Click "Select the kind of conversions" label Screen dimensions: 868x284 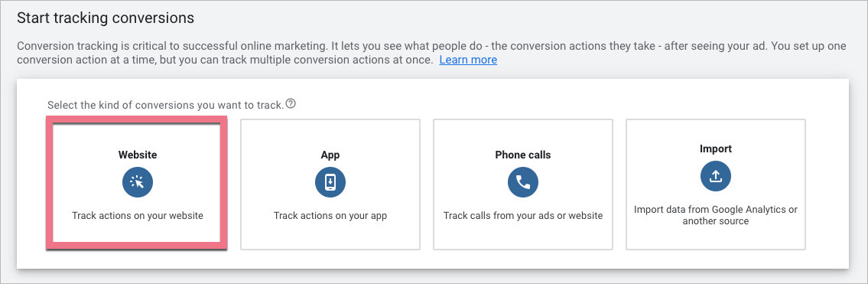[165, 104]
